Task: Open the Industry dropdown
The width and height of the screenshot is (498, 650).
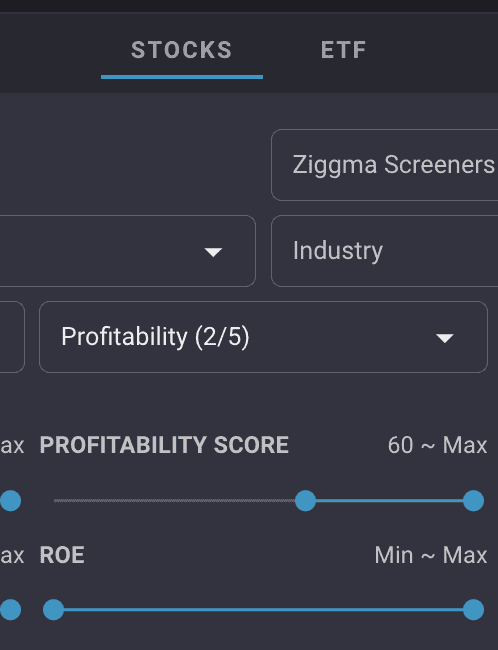Action: 384,251
